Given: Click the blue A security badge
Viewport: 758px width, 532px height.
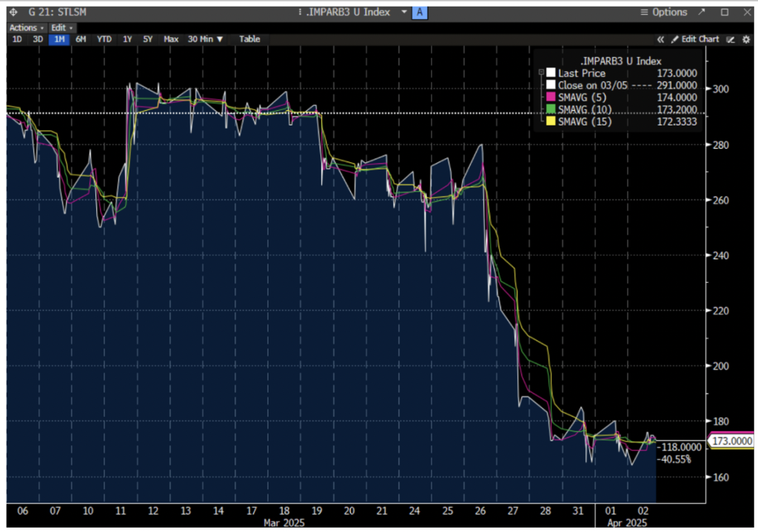Looking at the screenshot, I should (x=420, y=13).
